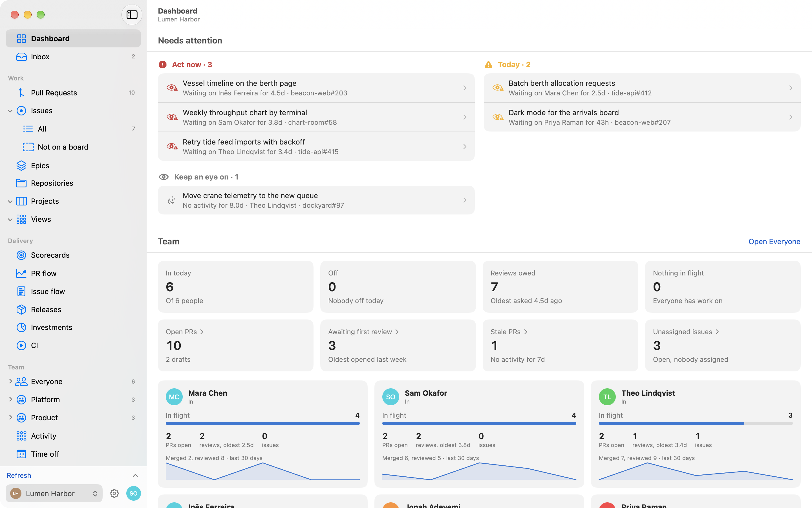Click the sleeping moon icon on crane telemetry
Screen dimensions: 812x508
(x=171, y=200)
